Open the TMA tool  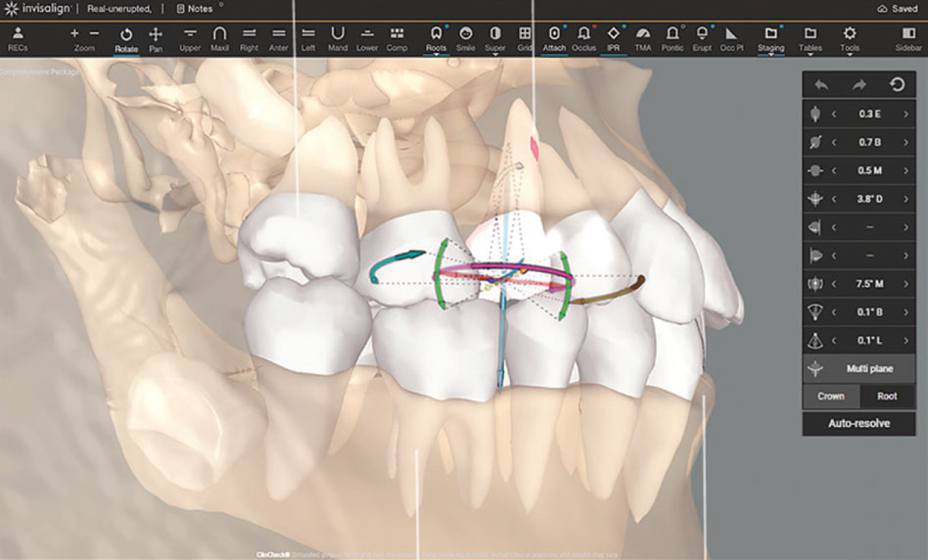click(x=643, y=39)
